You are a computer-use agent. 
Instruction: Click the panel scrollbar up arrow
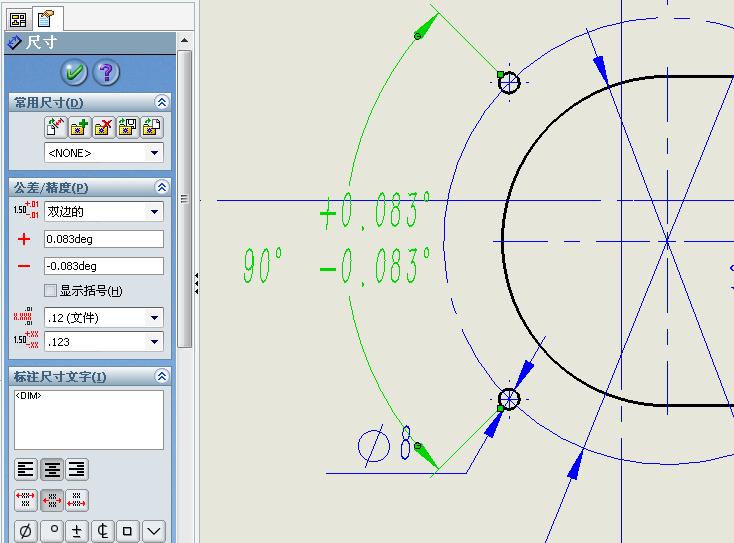pos(184,40)
